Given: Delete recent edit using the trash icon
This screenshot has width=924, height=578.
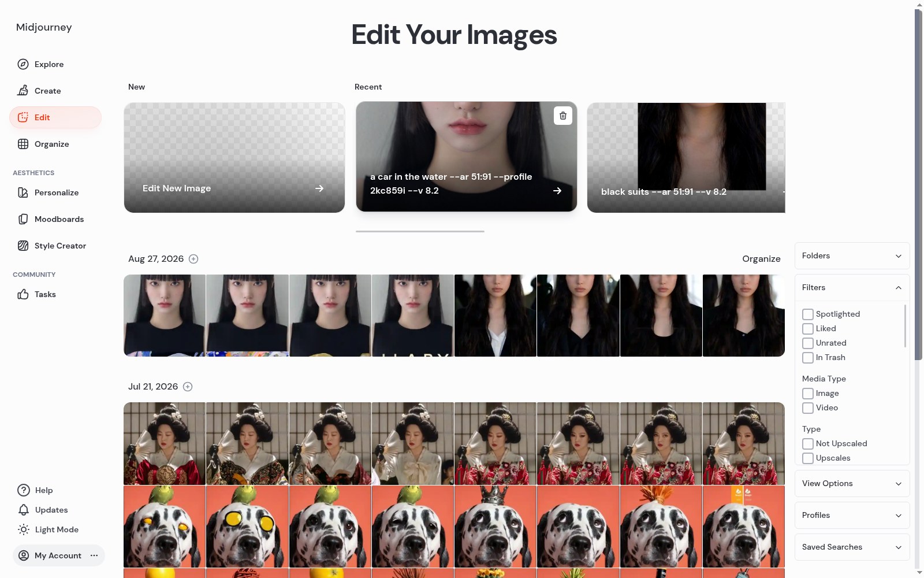Looking at the screenshot, I should [x=563, y=116].
